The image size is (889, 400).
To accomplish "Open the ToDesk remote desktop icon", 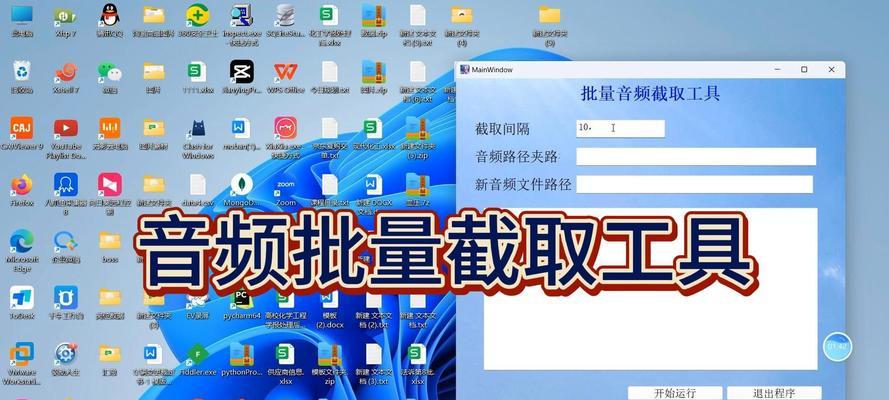I will click(22, 297).
